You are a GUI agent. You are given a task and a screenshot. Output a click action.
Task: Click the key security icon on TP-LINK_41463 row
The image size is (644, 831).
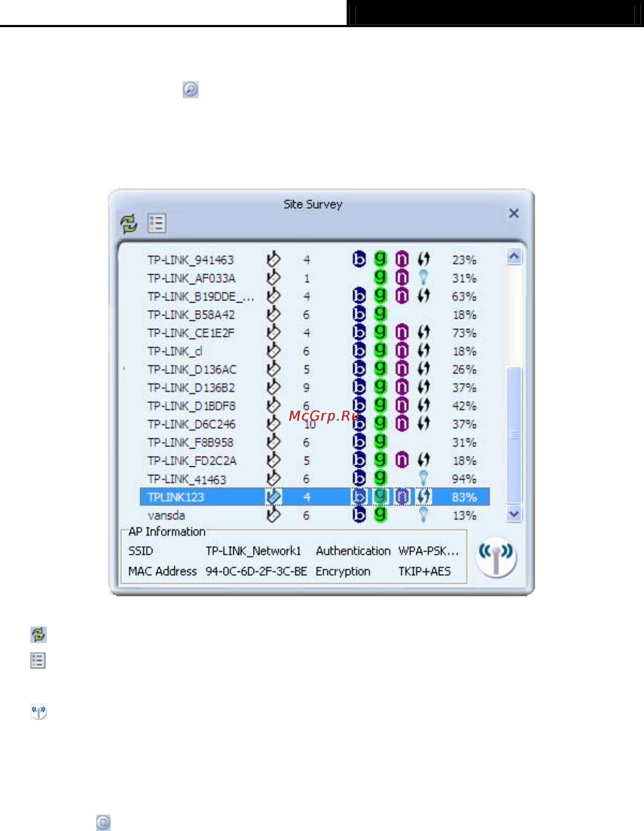(x=423, y=478)
